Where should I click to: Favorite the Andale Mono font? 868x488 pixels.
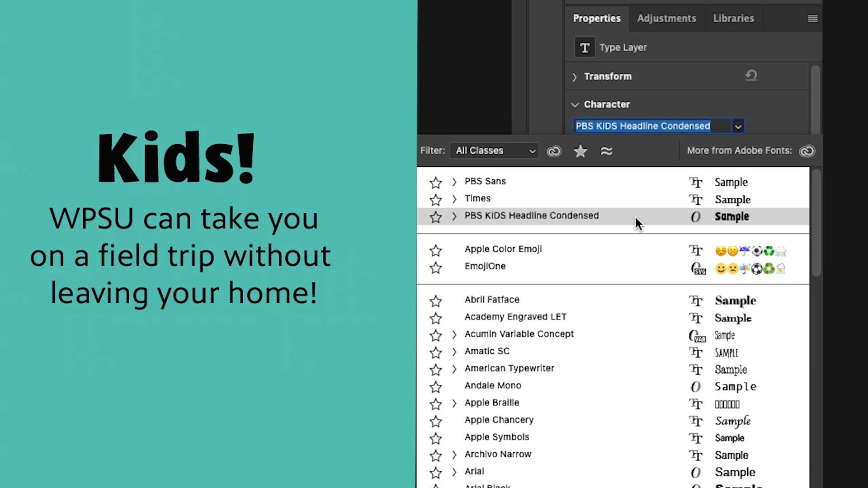(436, 387)
